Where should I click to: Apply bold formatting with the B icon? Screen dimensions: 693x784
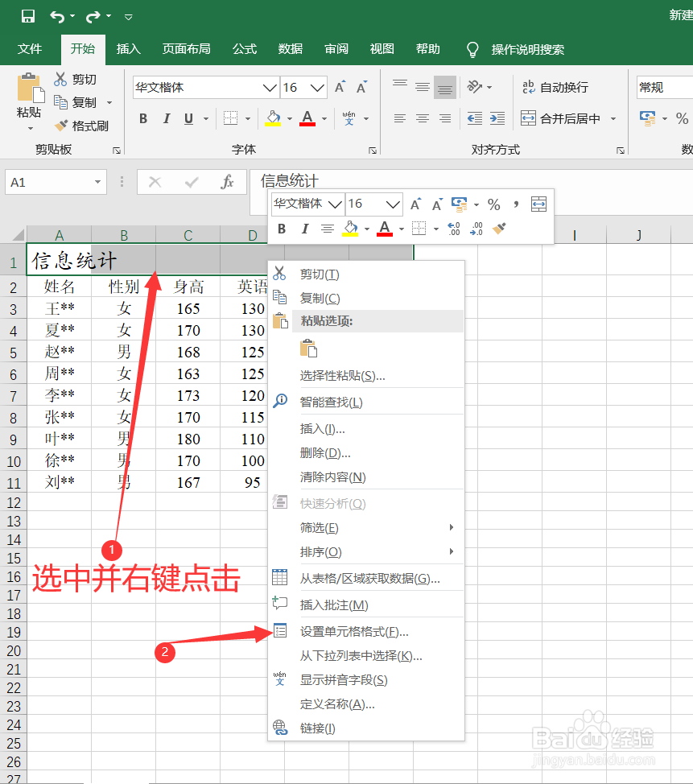coord(142,118)
